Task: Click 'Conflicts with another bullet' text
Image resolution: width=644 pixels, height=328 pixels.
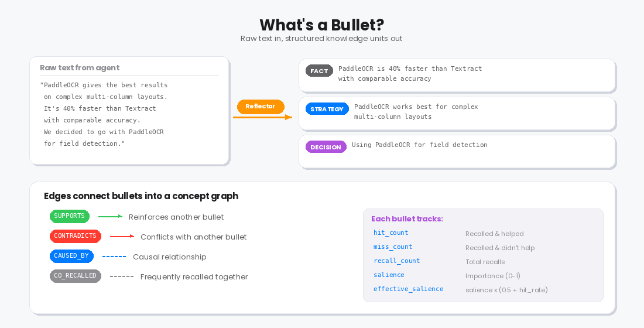Action: click(193, 237)
